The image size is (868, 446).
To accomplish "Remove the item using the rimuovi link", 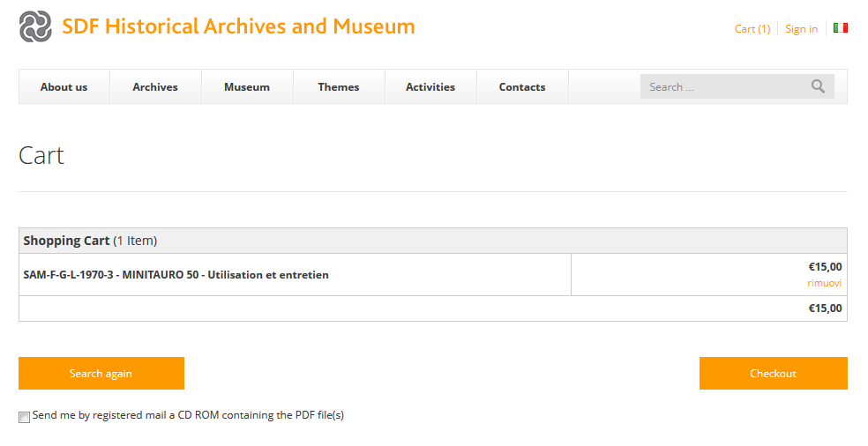I will [x=824, y=283].
